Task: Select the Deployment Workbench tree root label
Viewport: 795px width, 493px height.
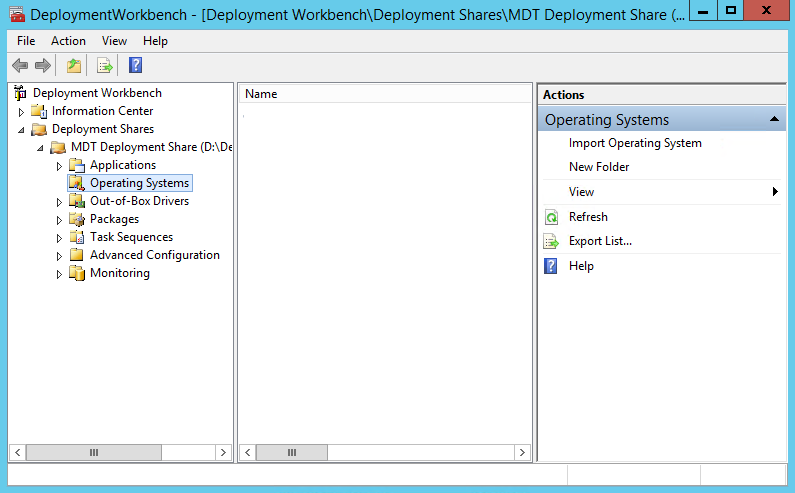Action: tap(97, 93)
